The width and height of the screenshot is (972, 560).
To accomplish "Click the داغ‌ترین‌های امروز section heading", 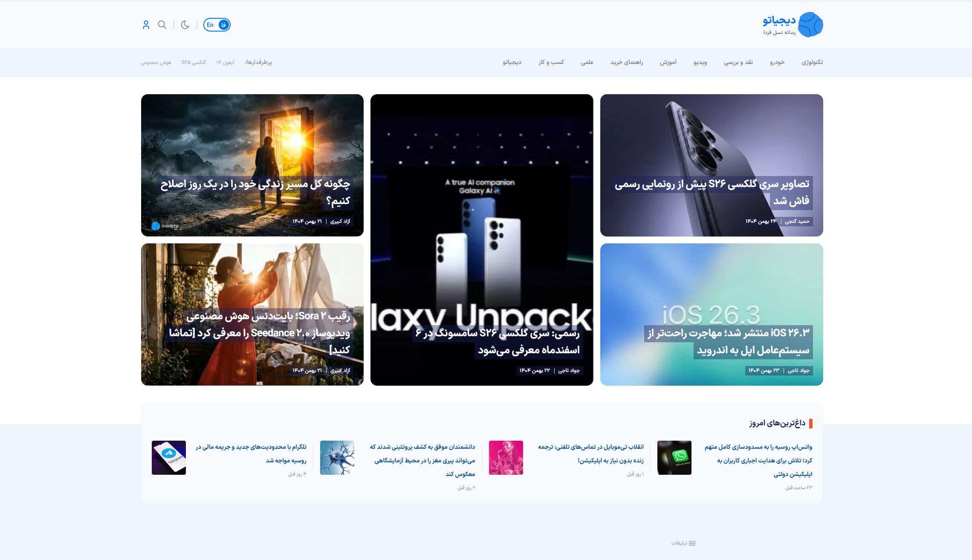I will click(777, 423).
